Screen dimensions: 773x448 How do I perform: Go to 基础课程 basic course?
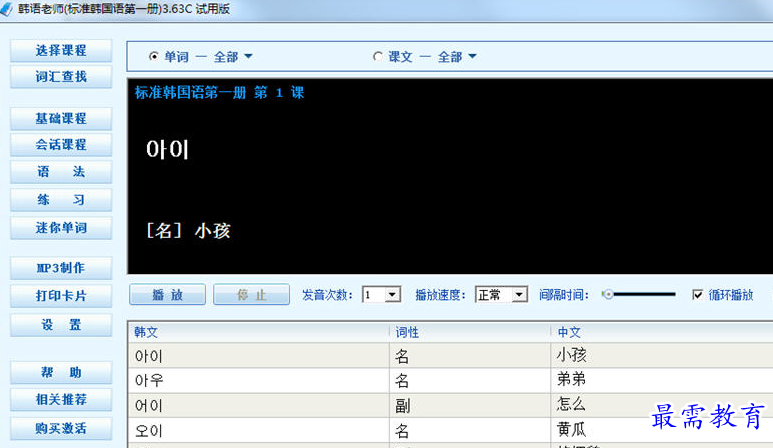(61, 119)
